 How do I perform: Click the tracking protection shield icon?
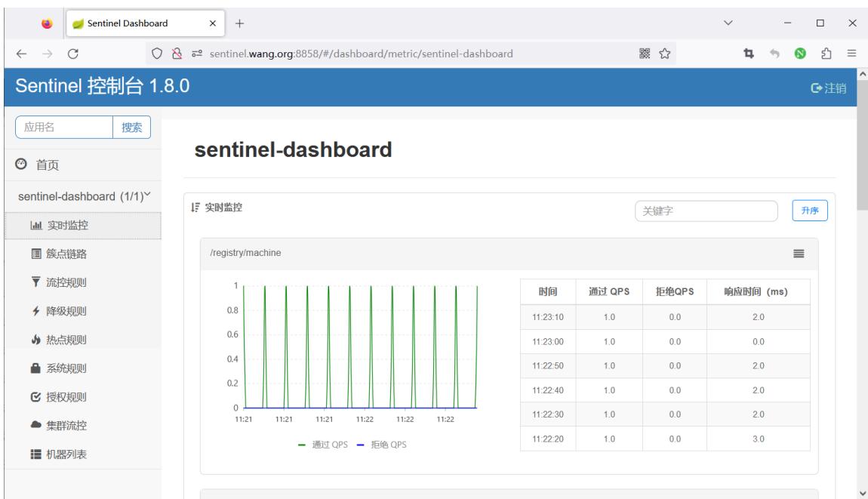click(157, 53)
